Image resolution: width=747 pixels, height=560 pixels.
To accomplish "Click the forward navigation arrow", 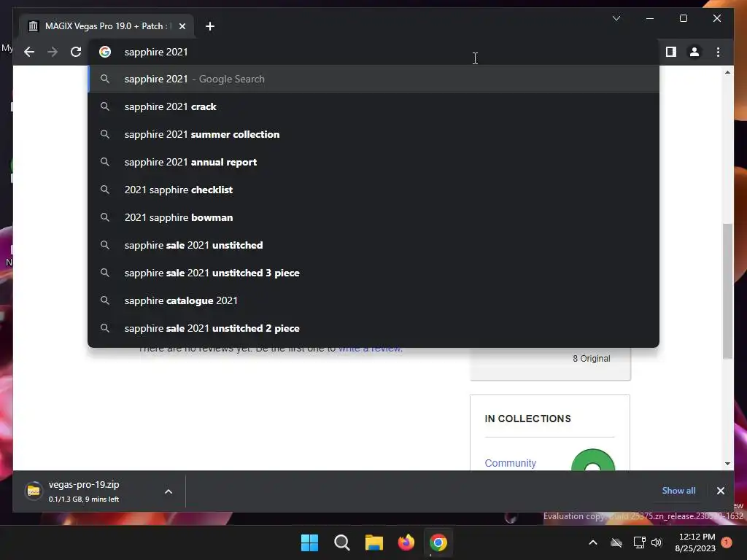I will tap(53, 52).
